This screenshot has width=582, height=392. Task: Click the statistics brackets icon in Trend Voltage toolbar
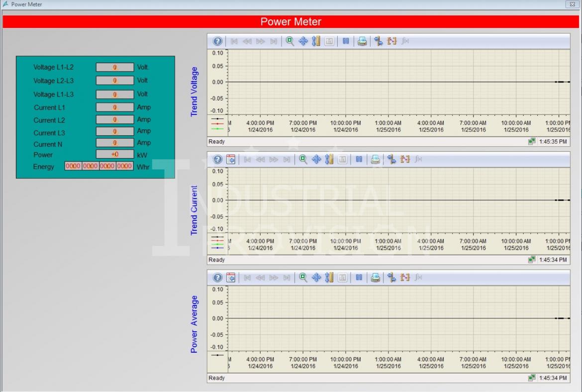click(392, 41)
